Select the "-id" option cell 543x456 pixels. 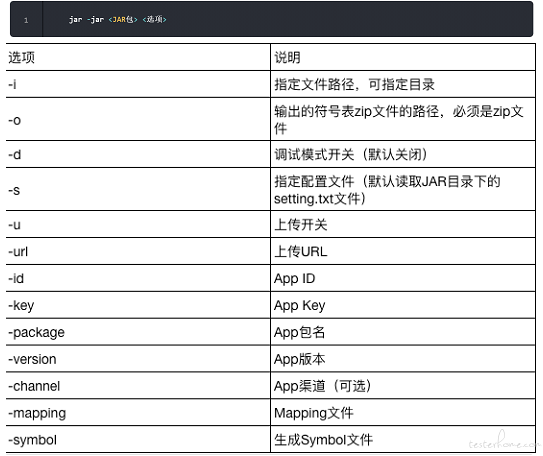(138, 278)
